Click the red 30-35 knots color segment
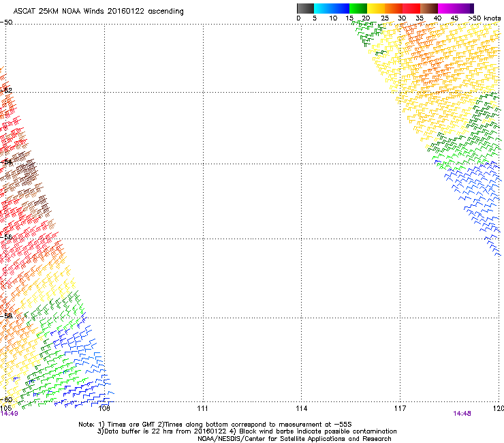 click(x=411, y=8)
